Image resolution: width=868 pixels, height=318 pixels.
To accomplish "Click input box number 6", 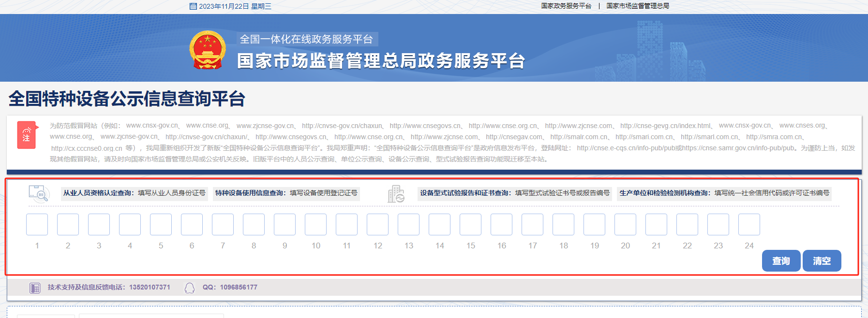I will click(192, 225).
